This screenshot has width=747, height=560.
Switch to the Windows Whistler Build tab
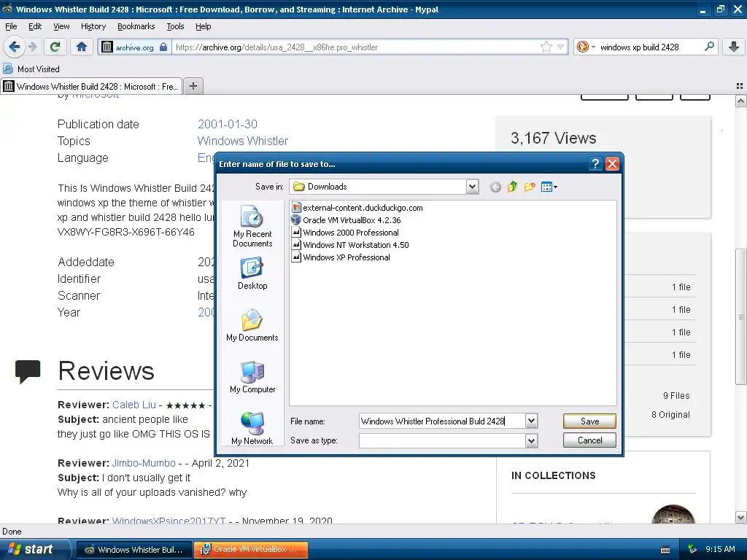coord(91,86)
